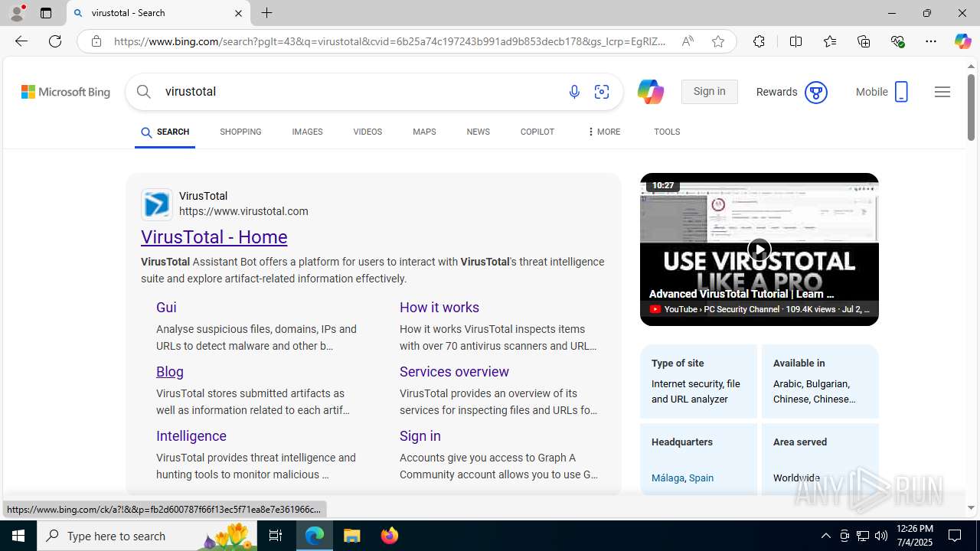Switch to NEWS tab
Viewport: 980px width, 551px height.
click(x=478, y=132)
